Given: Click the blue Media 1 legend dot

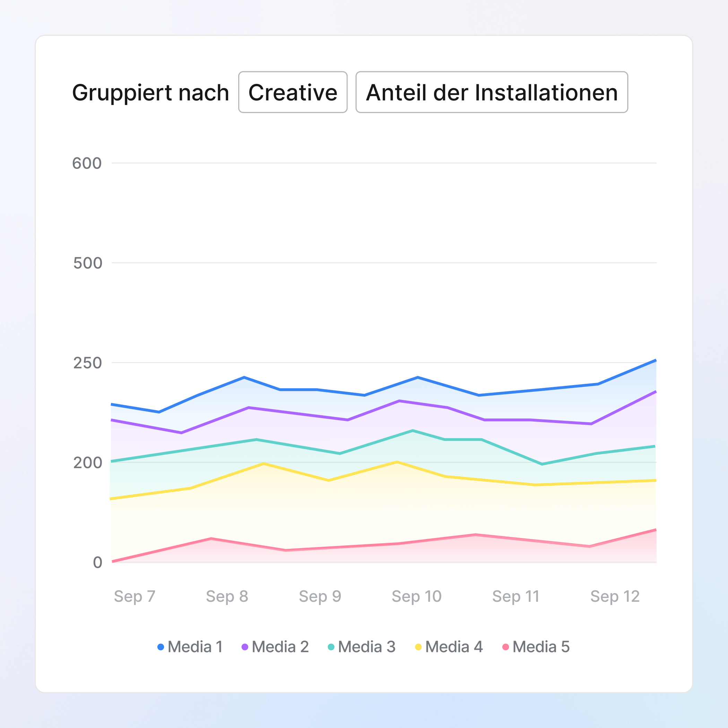Looking at the screenshot, I should [x=161, y=647].
